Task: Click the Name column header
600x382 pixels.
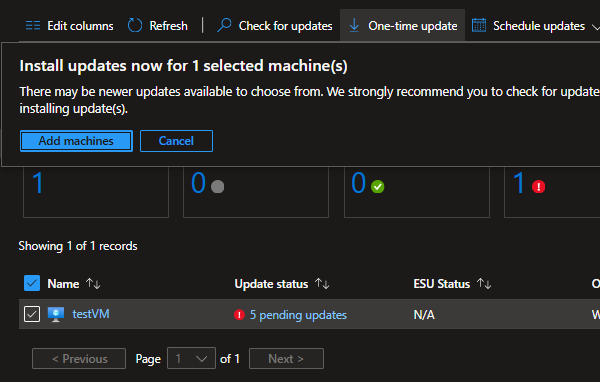Action: coord(63,284)
